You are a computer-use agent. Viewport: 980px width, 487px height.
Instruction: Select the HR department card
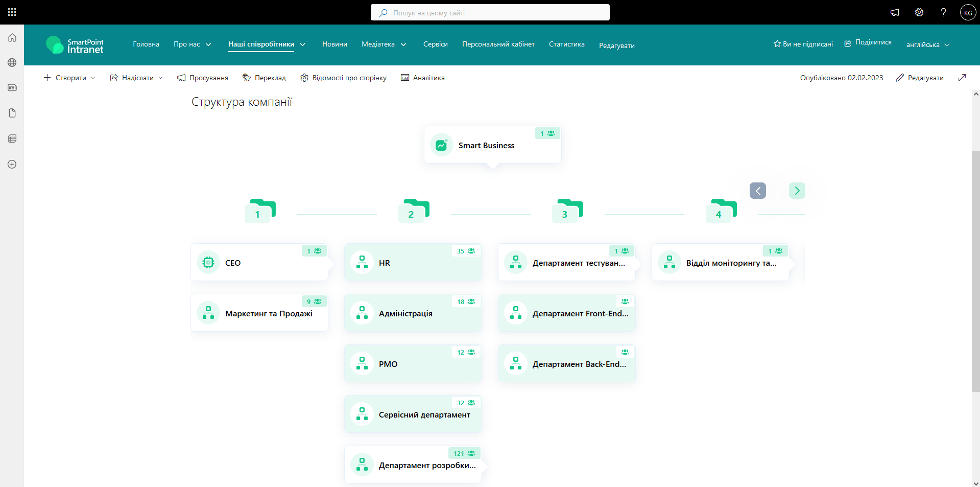coord(413,263)
